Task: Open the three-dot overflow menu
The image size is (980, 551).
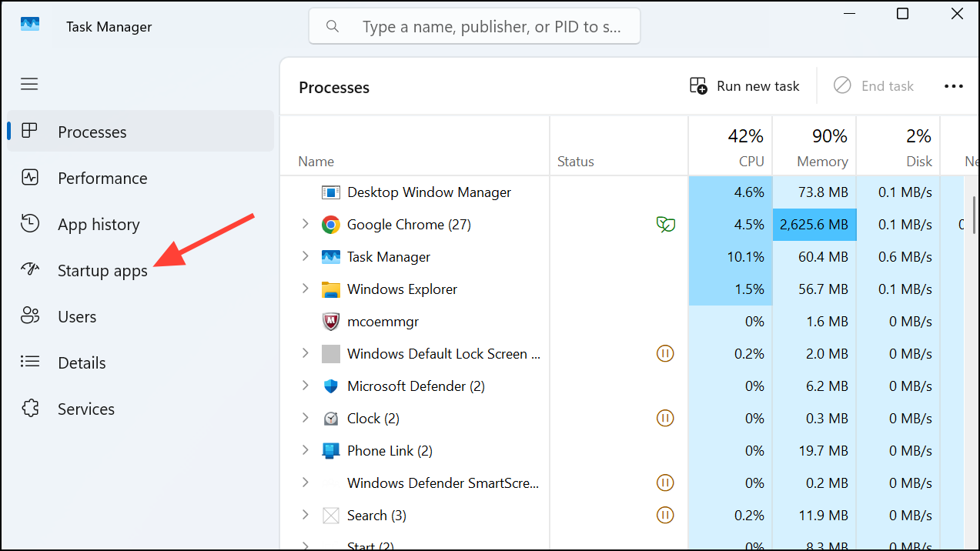Action: point(954,85)
